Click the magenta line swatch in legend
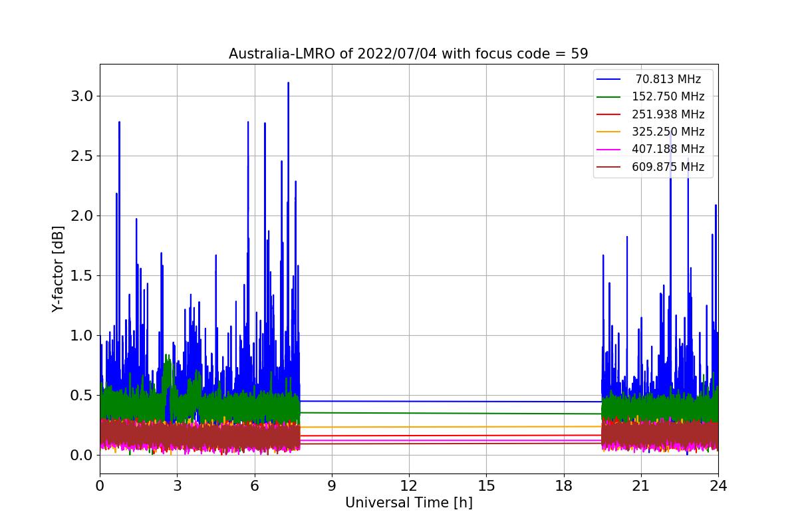Image resolution: width=798 pixels, height=532 pixels. [608, 150]
